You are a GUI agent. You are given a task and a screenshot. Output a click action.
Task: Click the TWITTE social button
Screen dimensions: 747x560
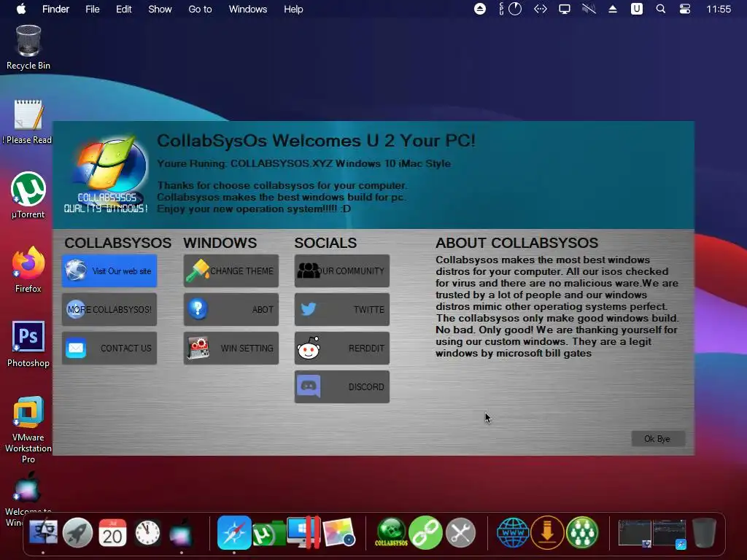pyautogui.click(x=342, y=309)
